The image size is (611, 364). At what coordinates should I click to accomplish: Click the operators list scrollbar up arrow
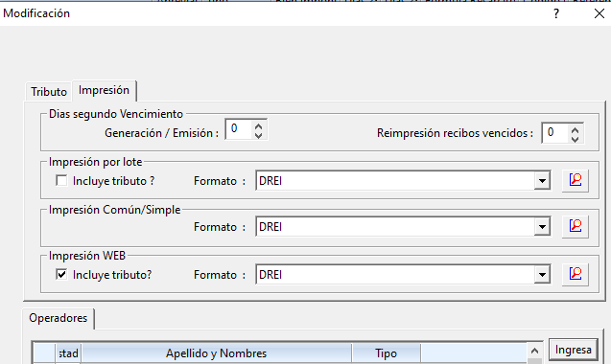pyautogui.click(x=534, y=351)
